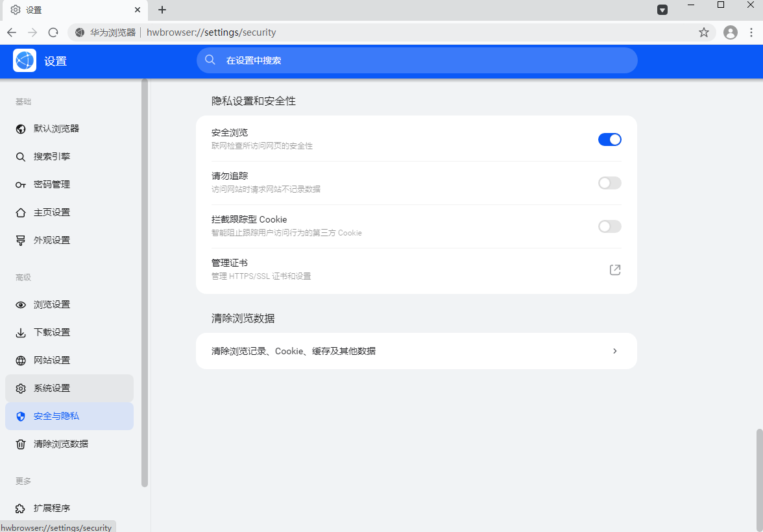The height and width of the screenshot is (532, 763).
Task: Select the 密码管理 sidebar icon
Action: pos(20,184)
